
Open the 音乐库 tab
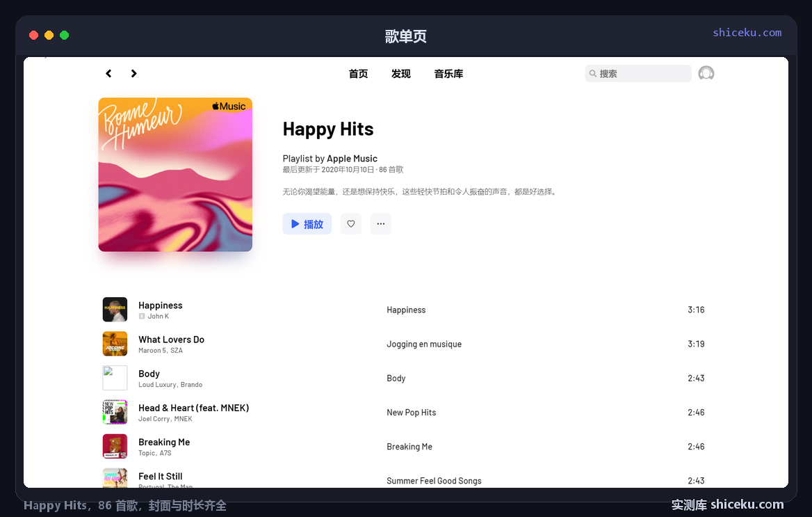(x=448, y=74)
